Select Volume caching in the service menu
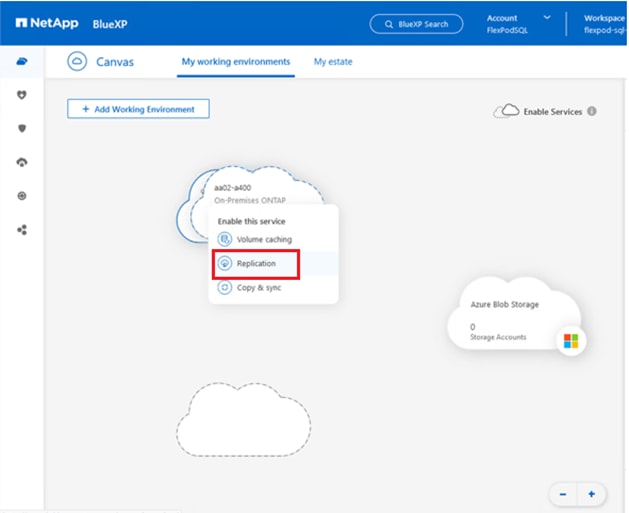Image resolution: width=629 pixels, height=513 pixels. pos(273,239)
